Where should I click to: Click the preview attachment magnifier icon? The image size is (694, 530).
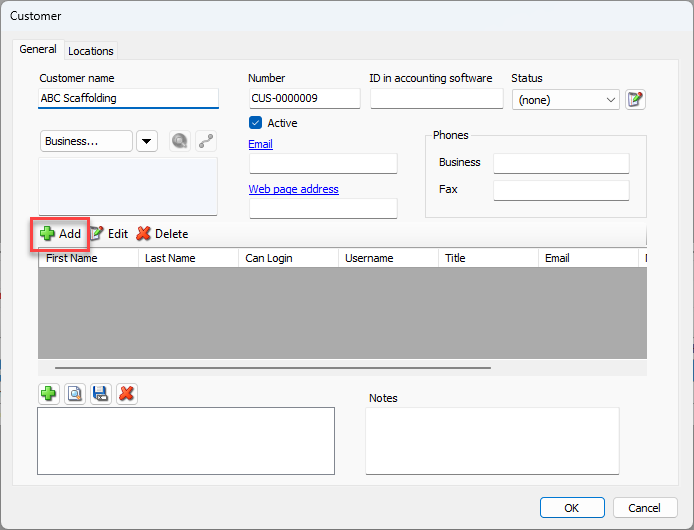click(75, 394)
